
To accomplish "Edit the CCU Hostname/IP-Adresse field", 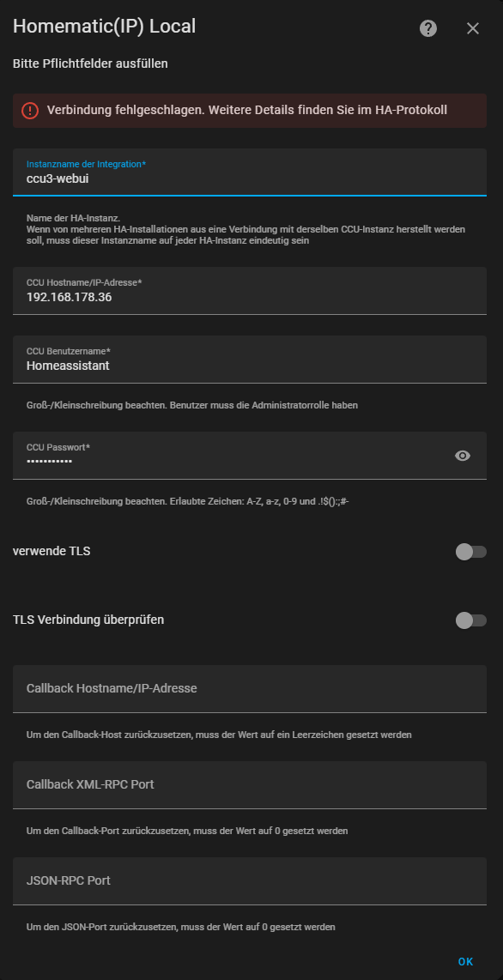I will [x=249, y=291].
